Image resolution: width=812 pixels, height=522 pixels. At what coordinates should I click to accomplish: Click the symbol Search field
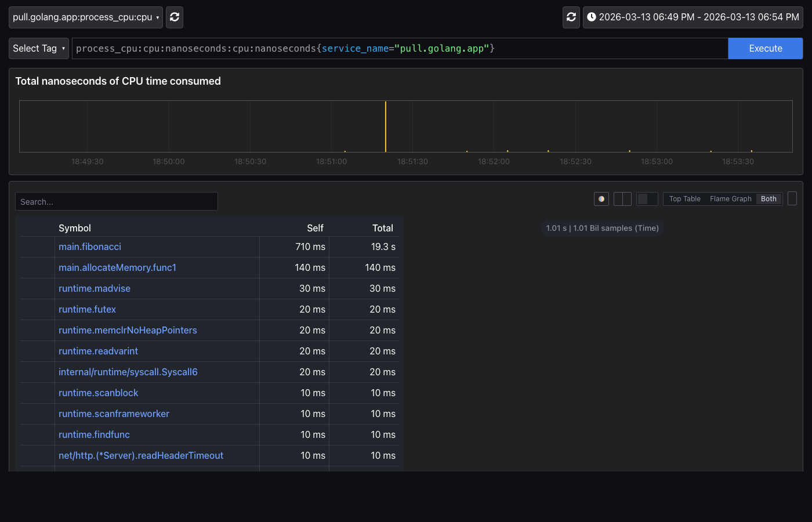[117, 202]
